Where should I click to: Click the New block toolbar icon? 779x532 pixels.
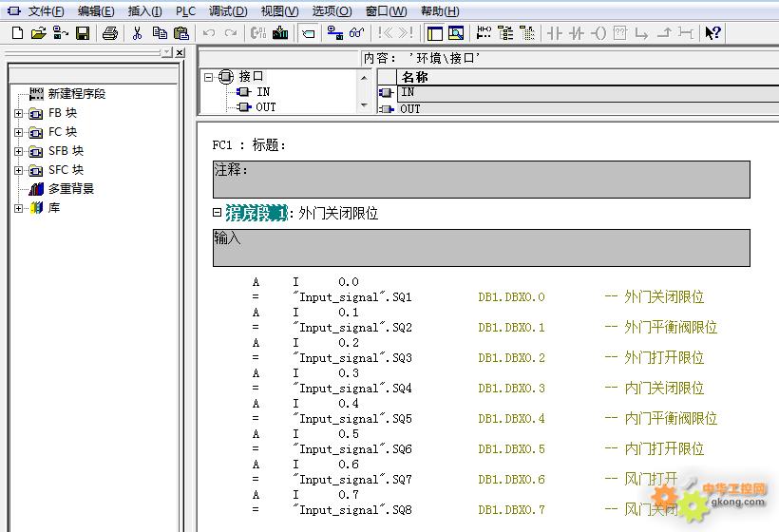coord(17,33)
